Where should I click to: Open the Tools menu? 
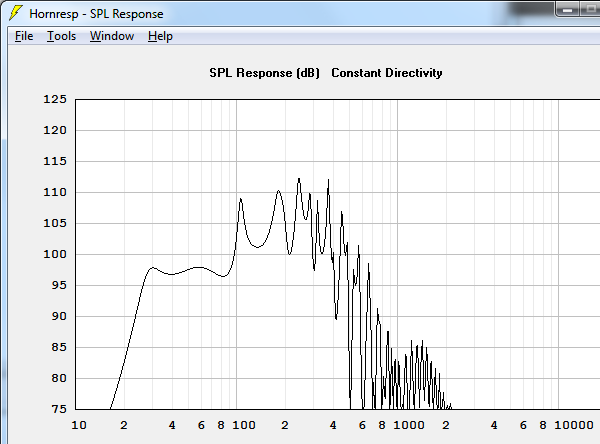(61, 36)
